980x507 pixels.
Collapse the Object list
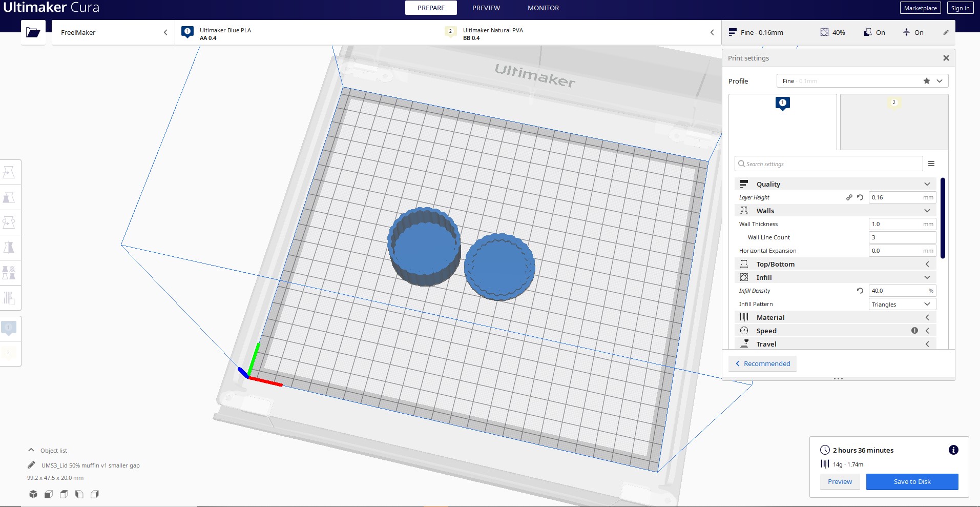tap(47, 450)
